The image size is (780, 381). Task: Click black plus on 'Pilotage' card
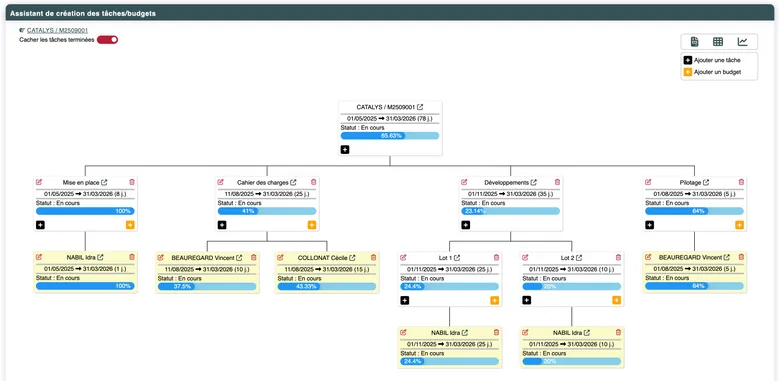(x=650, y=225)
